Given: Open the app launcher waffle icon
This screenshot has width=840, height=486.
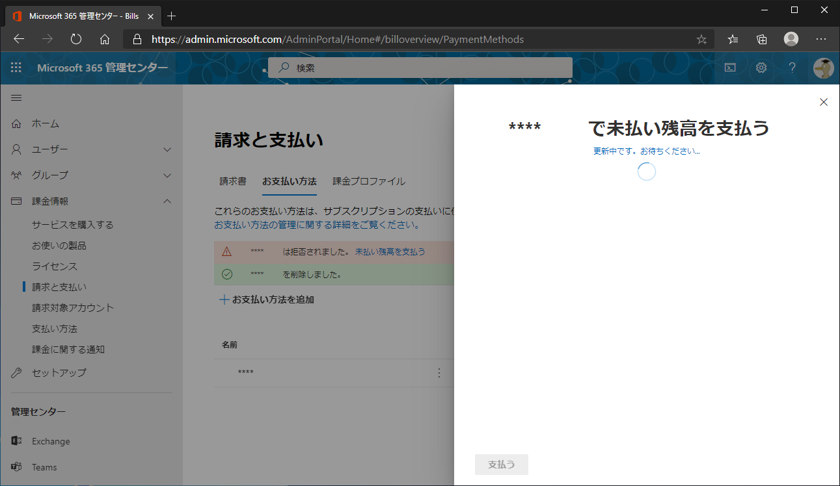Looking at the screenshot, I should coord(16,68).
